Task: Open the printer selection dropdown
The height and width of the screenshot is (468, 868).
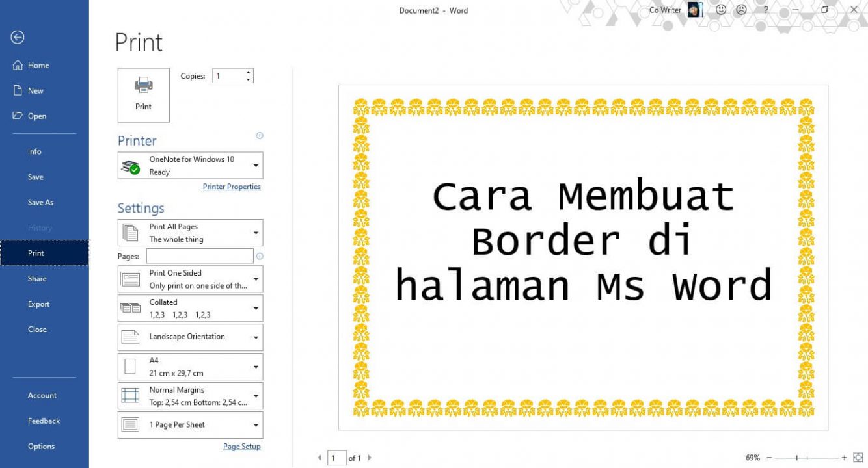Action: [256, 165]
